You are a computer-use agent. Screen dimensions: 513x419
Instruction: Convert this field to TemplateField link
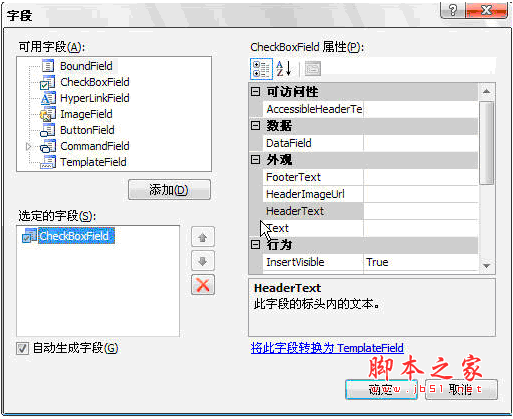point(327,348)
